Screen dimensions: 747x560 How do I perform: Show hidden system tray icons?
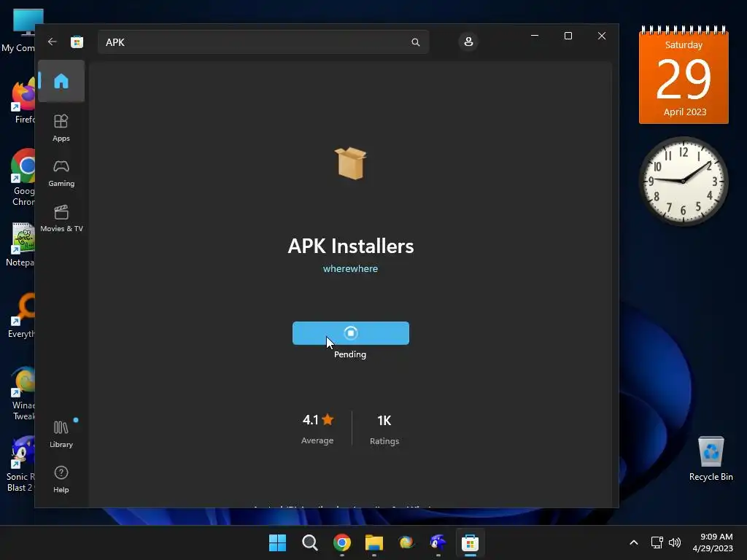click(x=634, y=542)
